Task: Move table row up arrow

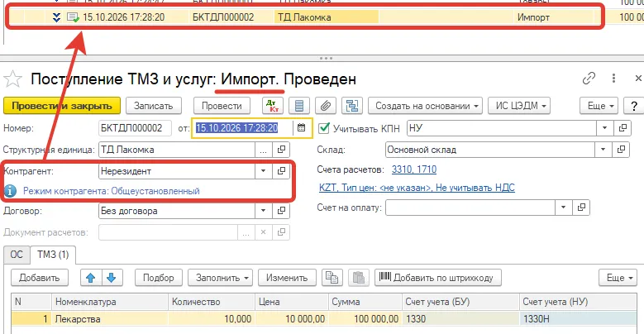Action: [x=91, y=278]
